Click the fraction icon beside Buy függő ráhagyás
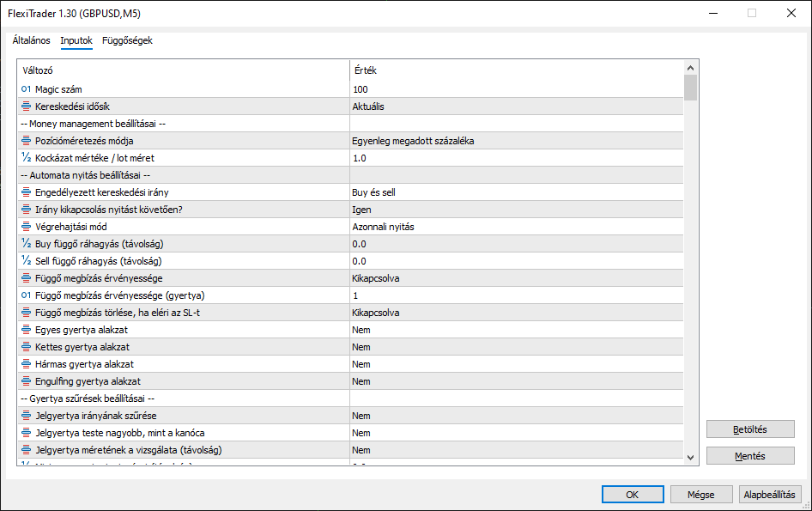The width and height of the screenshot is (812, 511). tap(26, 244)
